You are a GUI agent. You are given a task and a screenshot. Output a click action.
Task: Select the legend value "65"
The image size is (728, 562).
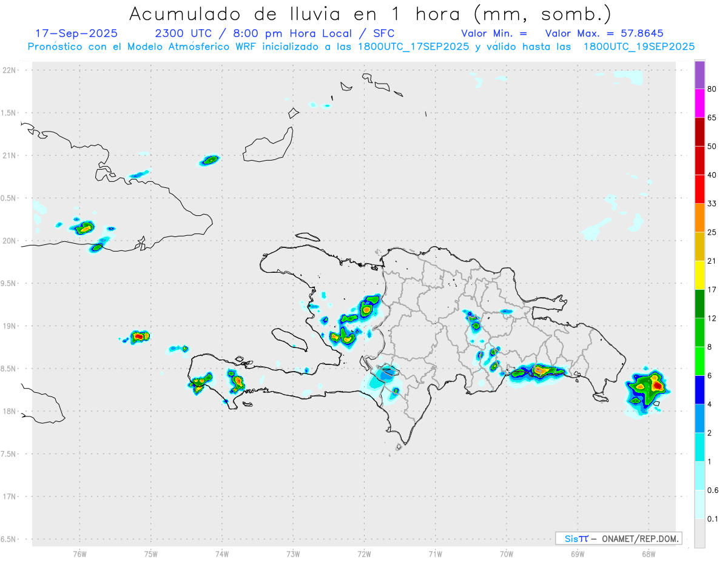click(x=712, y=118)
